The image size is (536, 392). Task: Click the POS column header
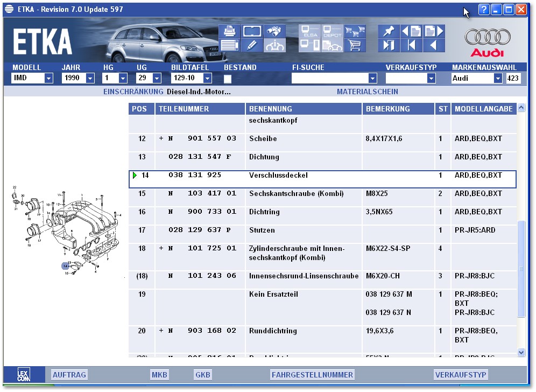tap(142, 109)
